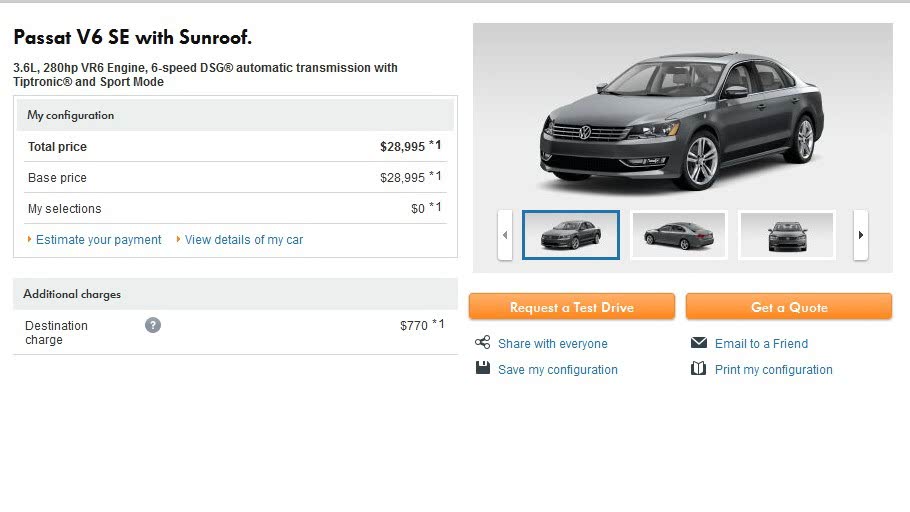910x512 pixels.
Task: Click the book icon for Print configuration
Action: [x=698, y=369]
